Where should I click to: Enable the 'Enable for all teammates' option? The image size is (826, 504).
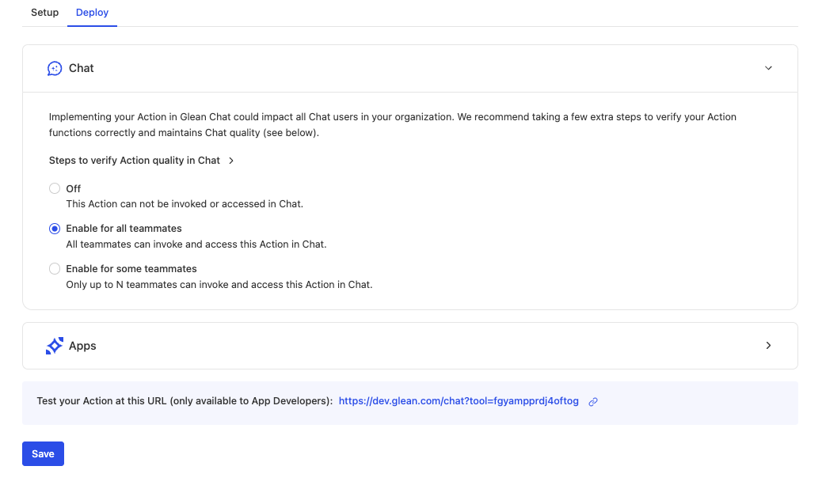(54, 228)
